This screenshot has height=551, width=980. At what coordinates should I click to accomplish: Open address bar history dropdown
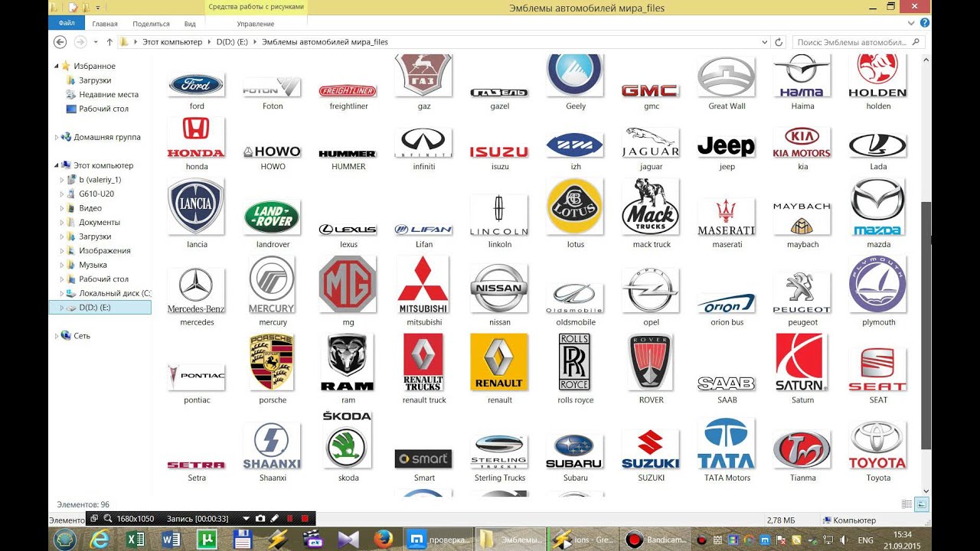pos(765,42)
